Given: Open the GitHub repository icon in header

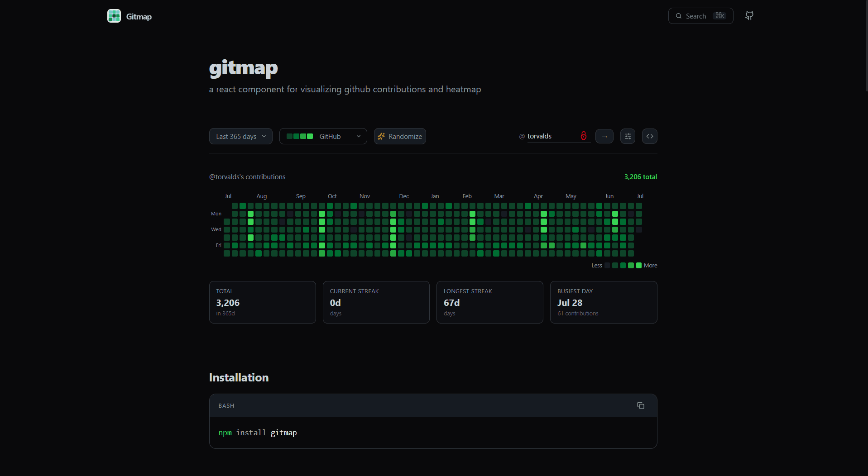Looking at the screenshot, I should point(749,16).
